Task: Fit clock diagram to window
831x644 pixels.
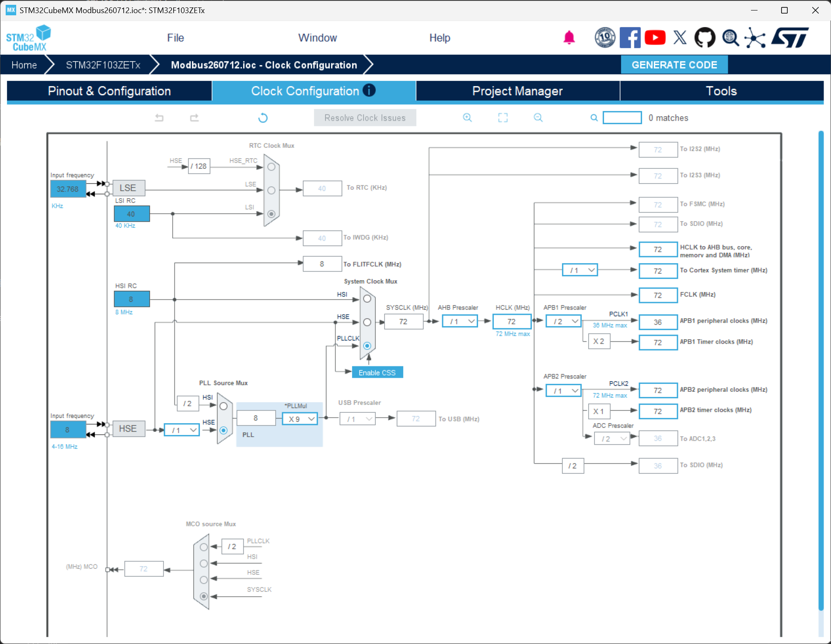Action: (503, 118)
